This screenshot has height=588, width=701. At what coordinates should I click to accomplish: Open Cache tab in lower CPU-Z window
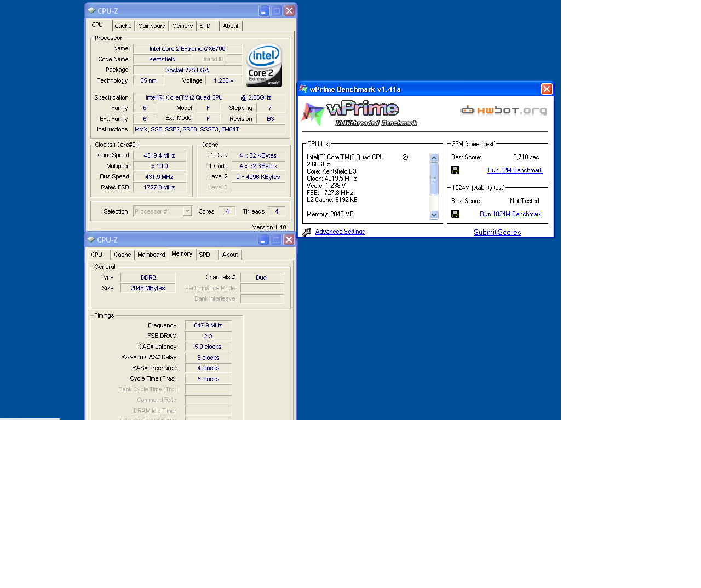click(123, 255)
